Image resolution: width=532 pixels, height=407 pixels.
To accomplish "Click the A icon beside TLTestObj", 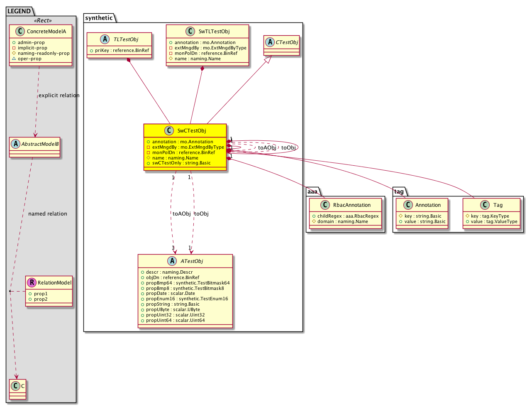I will point(105,39).
